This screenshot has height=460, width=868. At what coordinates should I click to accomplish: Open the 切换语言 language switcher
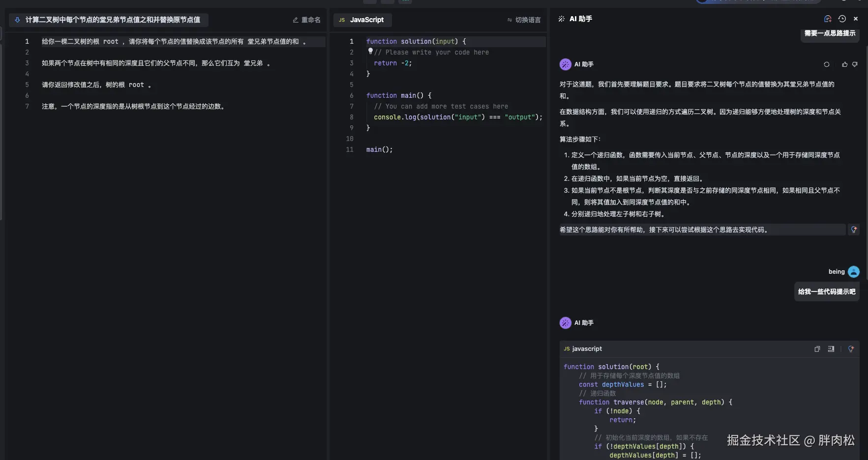(524, 20)
